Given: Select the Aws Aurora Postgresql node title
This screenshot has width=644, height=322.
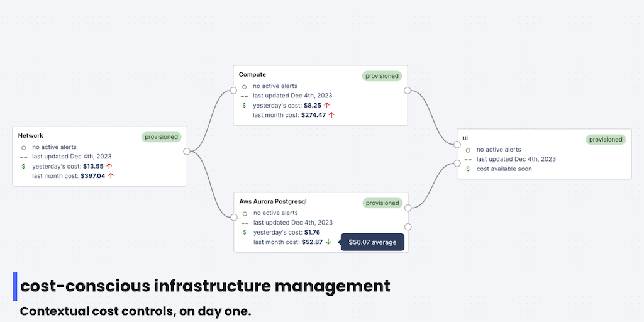Looking at the screenshot, I should [x=273, y=201].
